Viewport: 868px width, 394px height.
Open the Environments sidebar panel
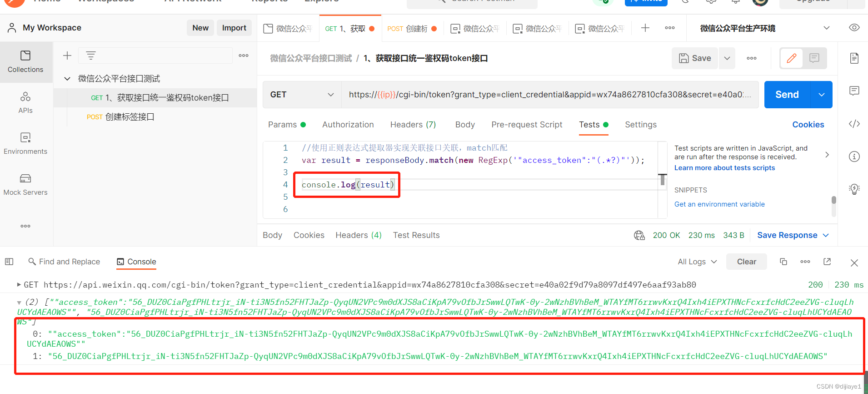[25, 144]
